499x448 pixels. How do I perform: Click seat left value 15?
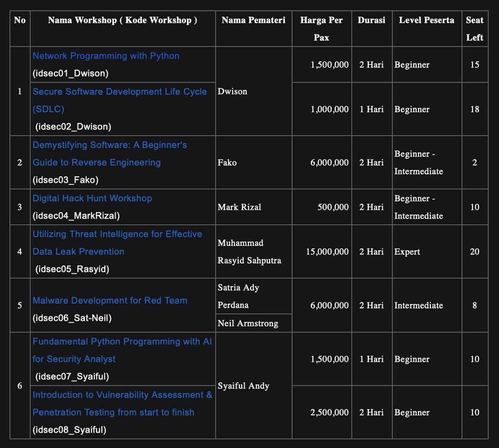474,65
